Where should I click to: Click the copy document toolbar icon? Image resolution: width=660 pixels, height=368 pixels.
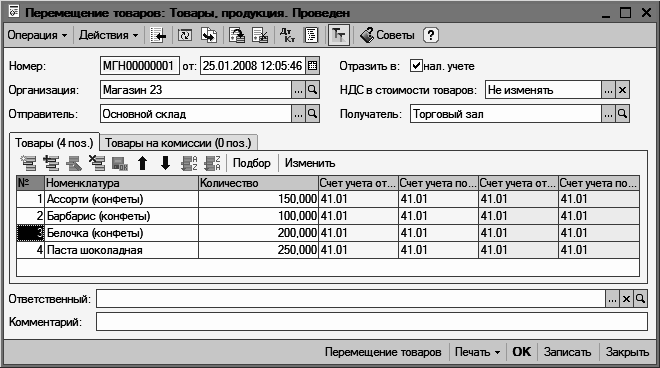tap(209, 35)
